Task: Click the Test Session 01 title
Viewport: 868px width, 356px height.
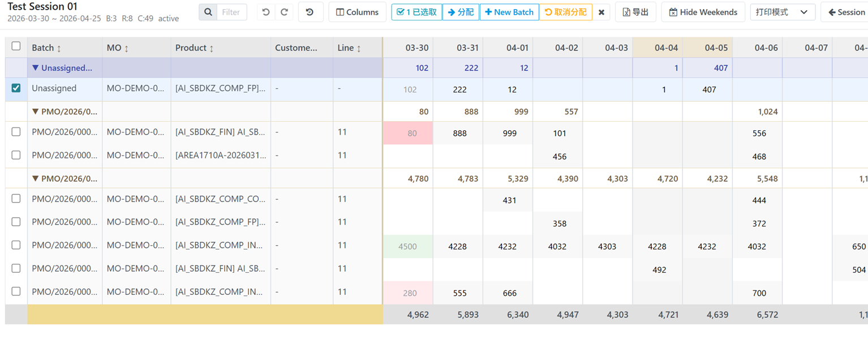Action: click(x=42, y=7)
